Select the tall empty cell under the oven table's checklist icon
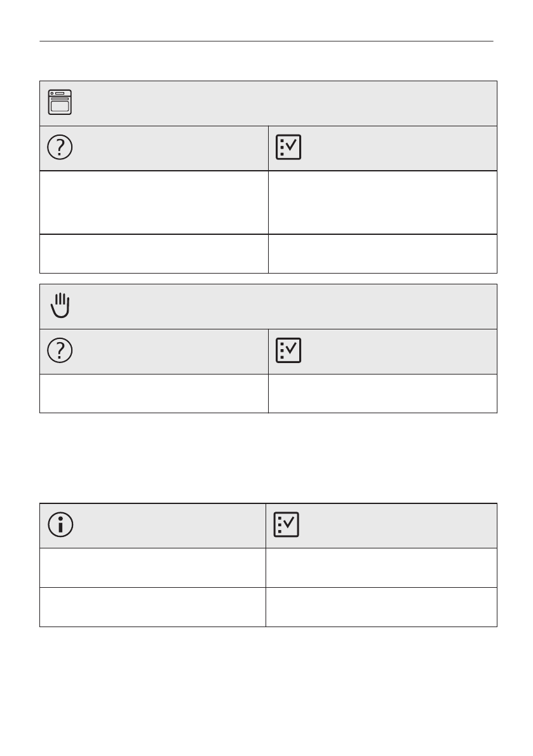Viewport: 533px width, 756px height. [382, 202]
